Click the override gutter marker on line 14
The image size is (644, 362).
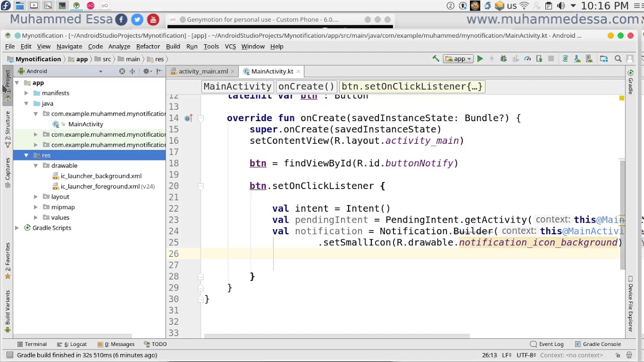(x=188, y=118)
